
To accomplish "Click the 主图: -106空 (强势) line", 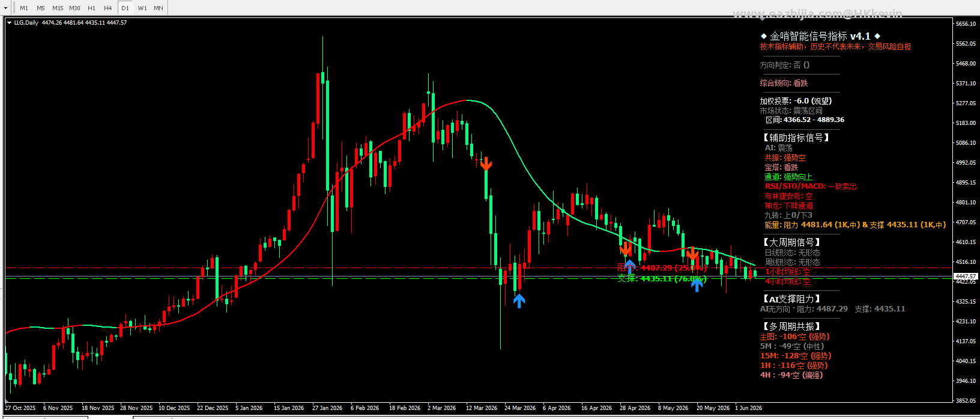I will click(x=794, y=337).
